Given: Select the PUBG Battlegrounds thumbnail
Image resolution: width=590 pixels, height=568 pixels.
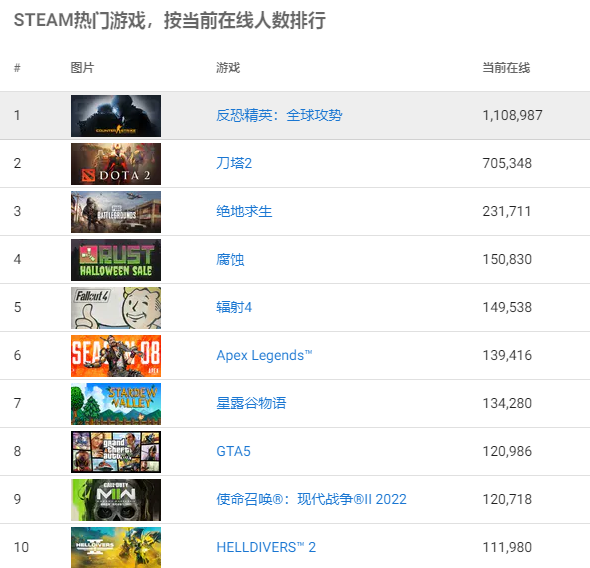Looking at the screenshot, I should tap(116, 212).
